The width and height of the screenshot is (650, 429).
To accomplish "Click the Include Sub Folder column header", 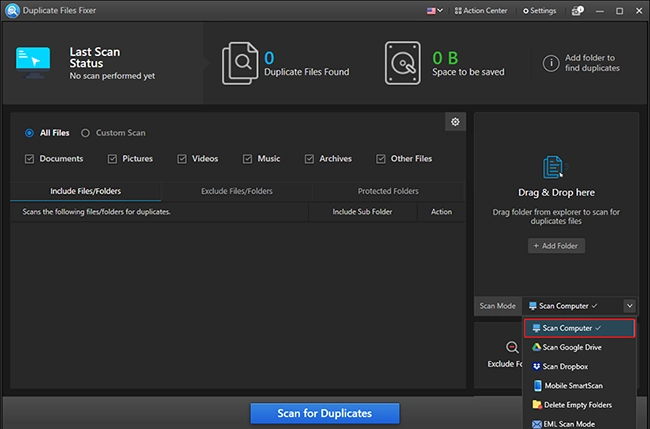I will point(362,212).
